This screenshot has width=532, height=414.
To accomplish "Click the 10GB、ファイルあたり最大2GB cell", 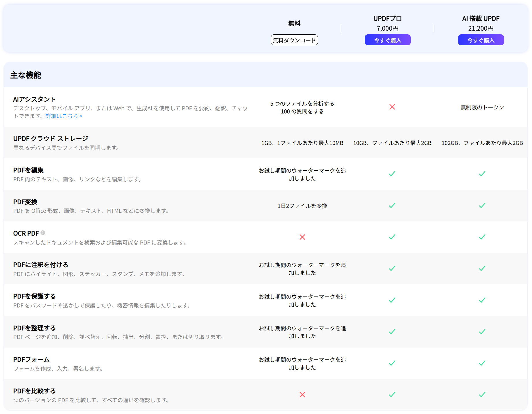I will (x=392, y=143).
